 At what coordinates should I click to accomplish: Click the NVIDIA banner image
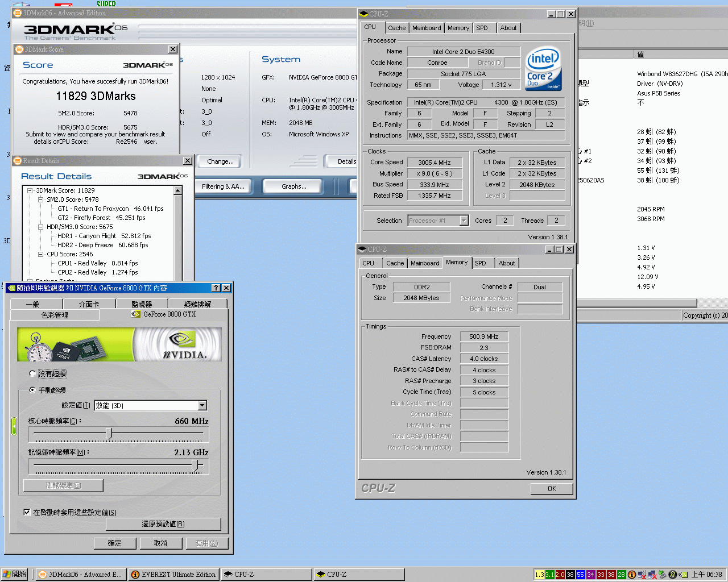[119, 344]
